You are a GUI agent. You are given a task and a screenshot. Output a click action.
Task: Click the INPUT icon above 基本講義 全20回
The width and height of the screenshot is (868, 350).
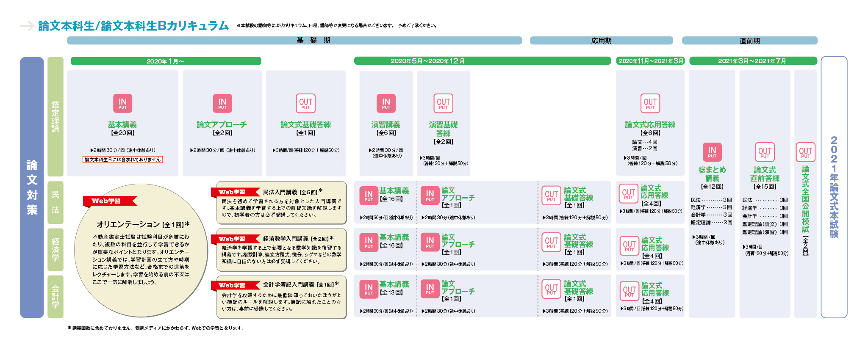pyautogui.click(x=122, y=103)
